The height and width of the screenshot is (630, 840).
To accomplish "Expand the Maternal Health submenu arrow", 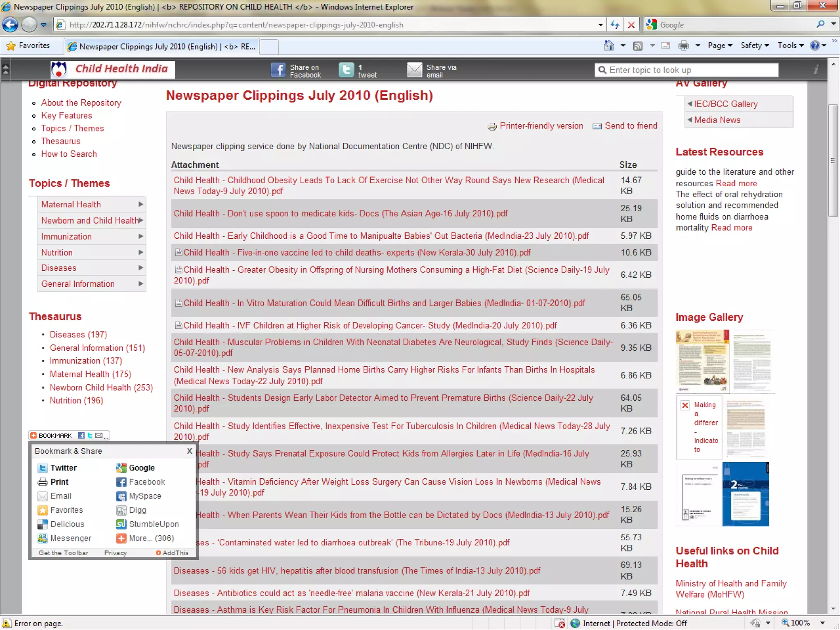I will click(141, 204).
